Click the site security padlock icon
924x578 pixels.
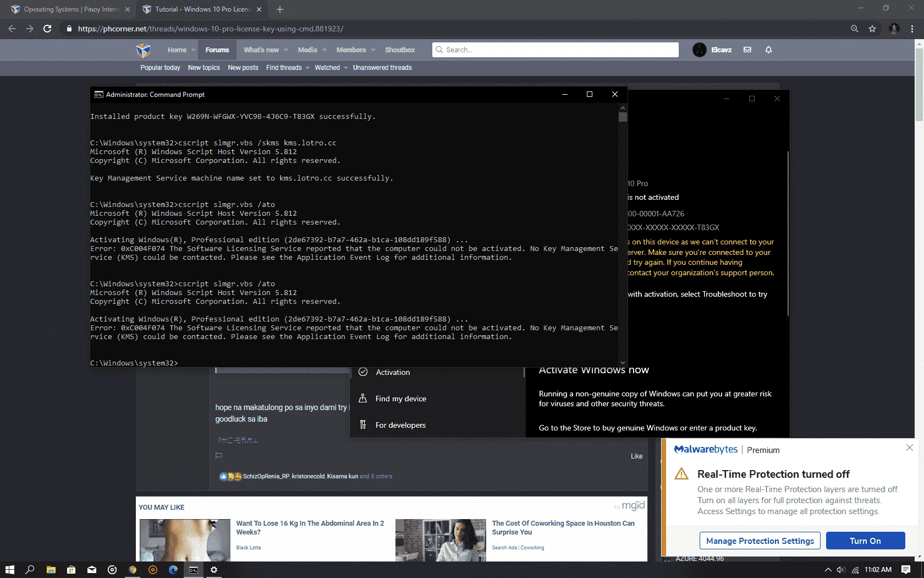(x=69, y=29)
